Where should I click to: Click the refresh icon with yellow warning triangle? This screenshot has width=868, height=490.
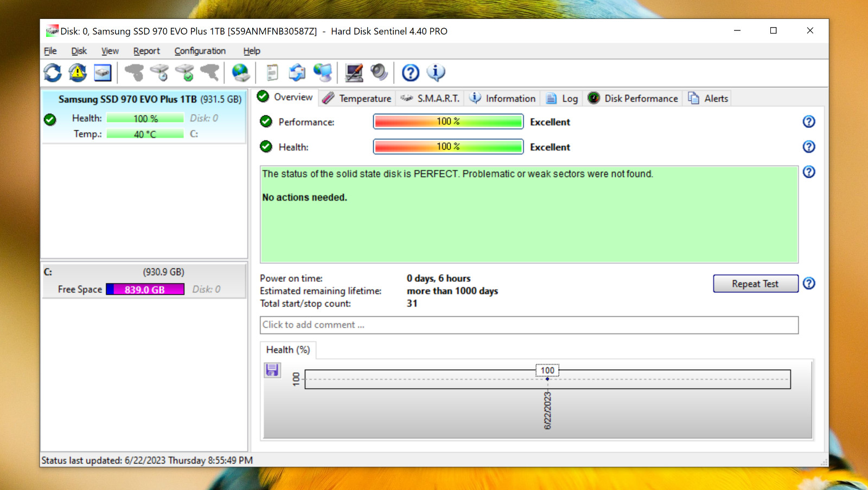pos(78,72)
